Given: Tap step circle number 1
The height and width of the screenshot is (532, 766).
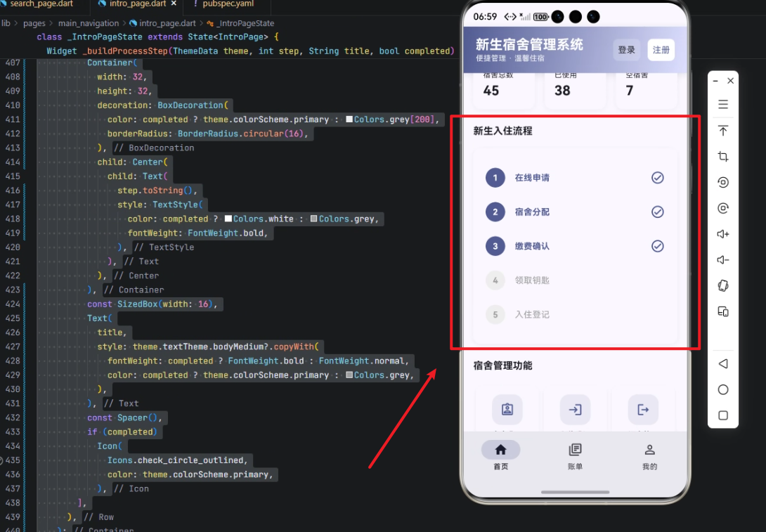Looking at the screenshot, I should click(495, 178).
